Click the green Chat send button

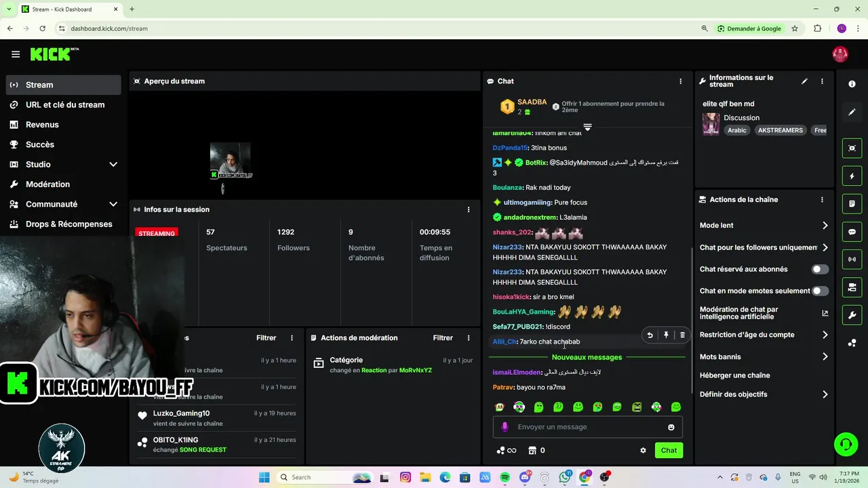(669, 450)
